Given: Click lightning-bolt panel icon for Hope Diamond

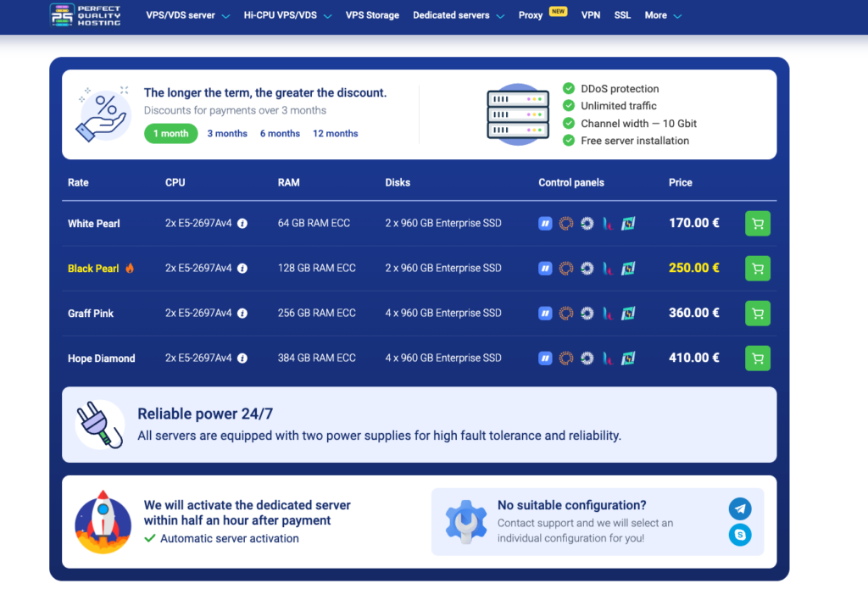Looking at the screenshot, I should tap(628, 358).
